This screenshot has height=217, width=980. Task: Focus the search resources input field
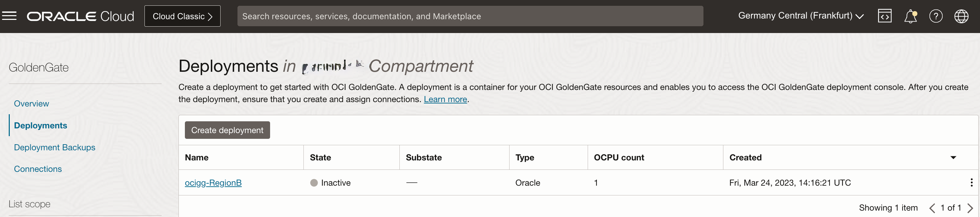click(x=470, y=16)
